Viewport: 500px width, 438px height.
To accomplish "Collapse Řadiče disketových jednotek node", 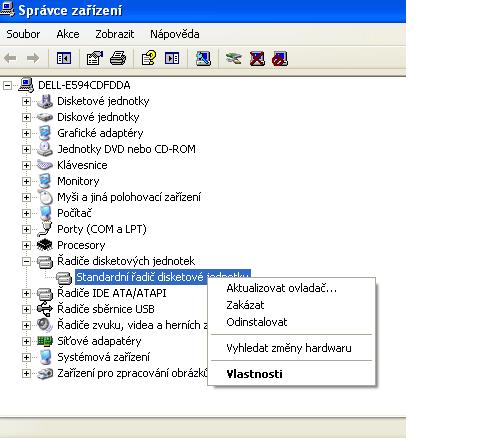I will pyautogui.click(x=26, y=261).
